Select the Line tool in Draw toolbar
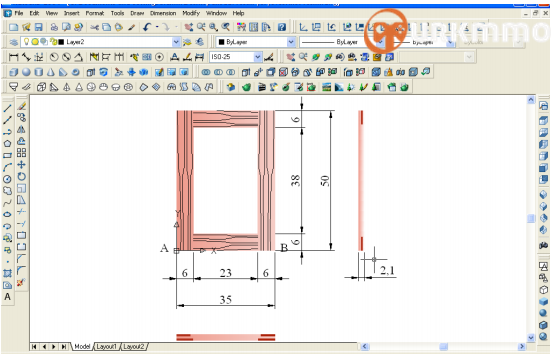Screen dimensions: 554x361 7,108
